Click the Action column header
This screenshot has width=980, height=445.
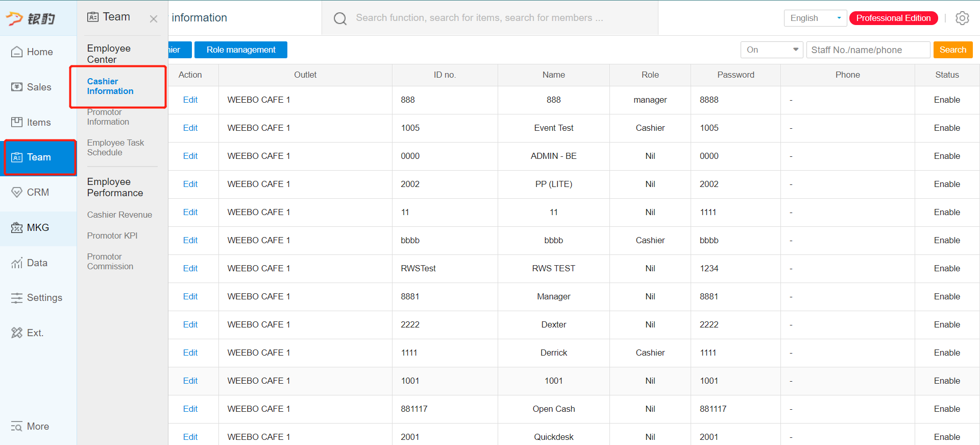190,75
